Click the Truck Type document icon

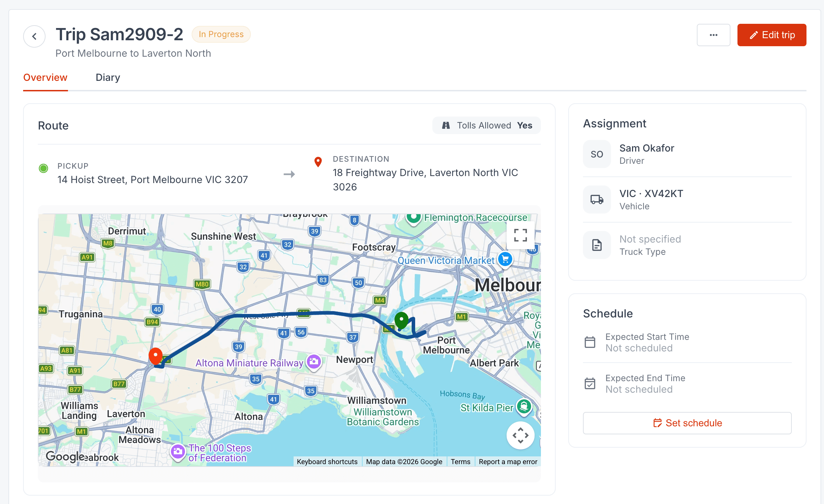pos(597,245)
